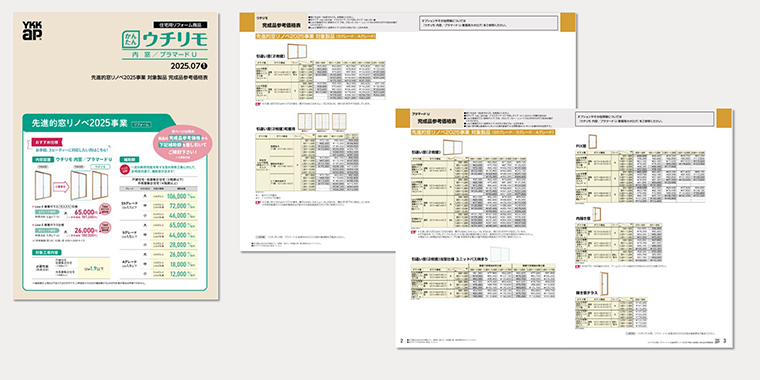Click the orange square on プラマードU page header
This screenshot has height=380, width=760.
[724, 118]
